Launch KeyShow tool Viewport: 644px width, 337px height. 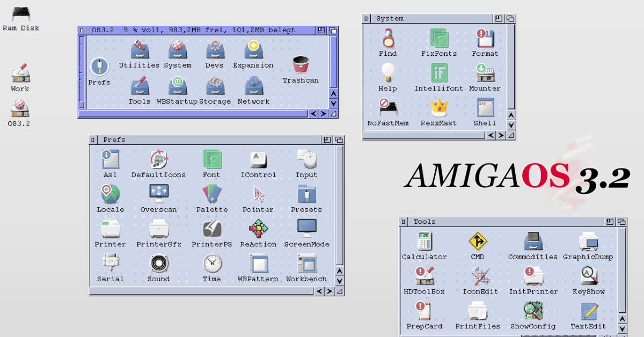click(589, 276)
